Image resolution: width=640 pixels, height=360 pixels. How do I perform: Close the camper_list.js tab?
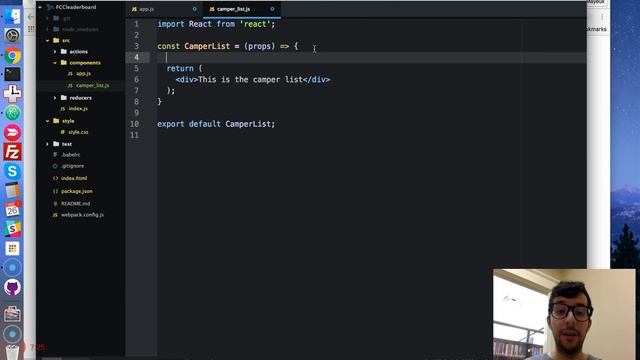point(272,9)
